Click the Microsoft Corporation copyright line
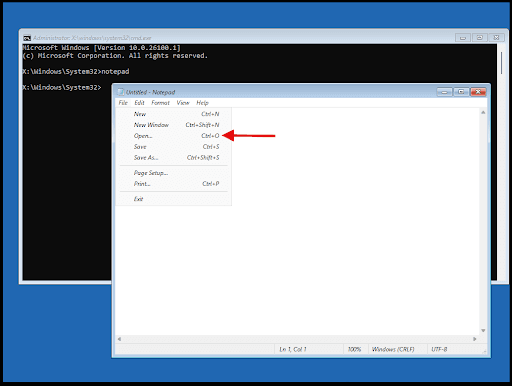512x386 pixels. [x=115, y=56]
